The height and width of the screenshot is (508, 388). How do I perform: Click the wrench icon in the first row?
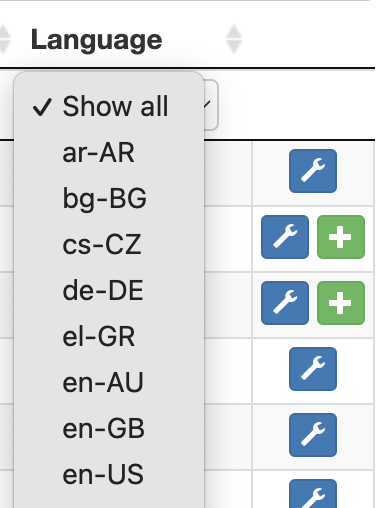pos(313,171)
